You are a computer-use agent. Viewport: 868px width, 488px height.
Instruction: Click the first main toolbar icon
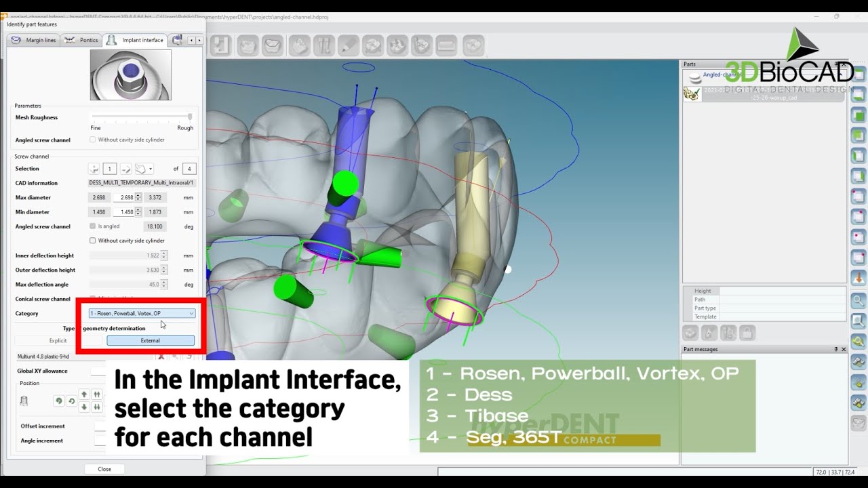[220, 45]
